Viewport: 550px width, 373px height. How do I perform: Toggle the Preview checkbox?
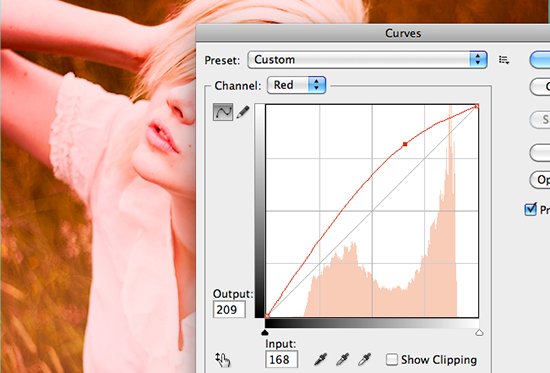[x=530, y=209]
